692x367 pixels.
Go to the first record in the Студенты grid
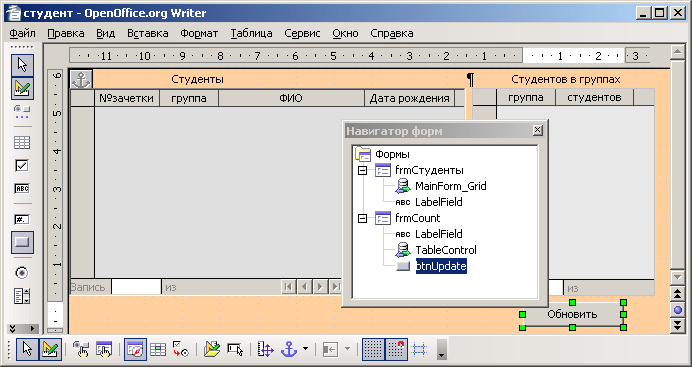[x=289, y=287]
